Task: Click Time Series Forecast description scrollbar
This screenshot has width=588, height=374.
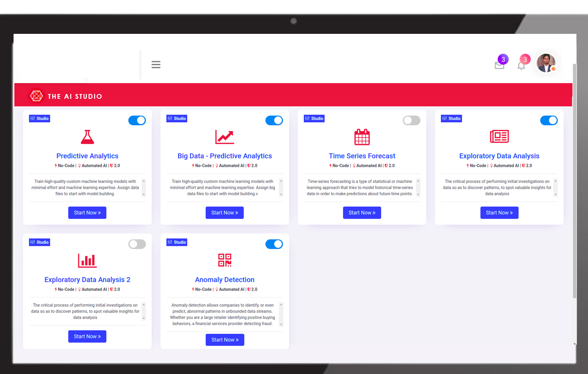Action: [x=418, y=188]
